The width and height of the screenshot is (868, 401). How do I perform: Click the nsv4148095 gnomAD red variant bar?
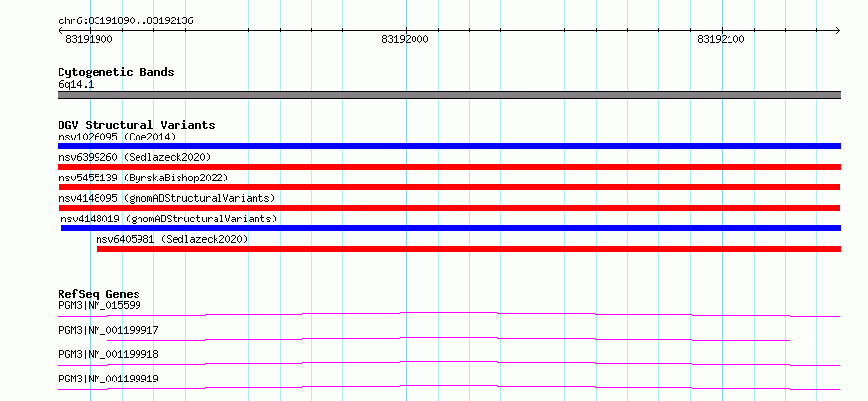(449, 208)
